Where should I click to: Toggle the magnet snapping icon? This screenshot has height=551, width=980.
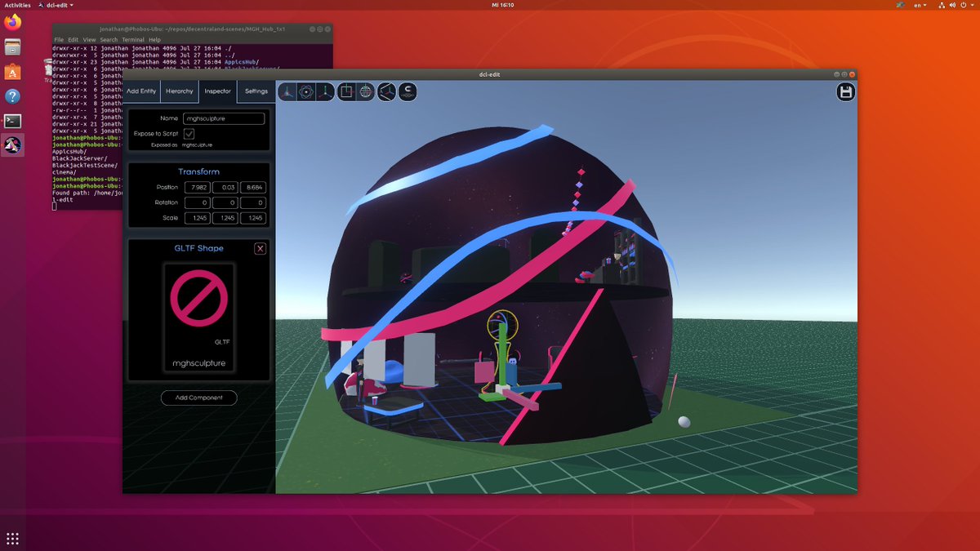408,92
